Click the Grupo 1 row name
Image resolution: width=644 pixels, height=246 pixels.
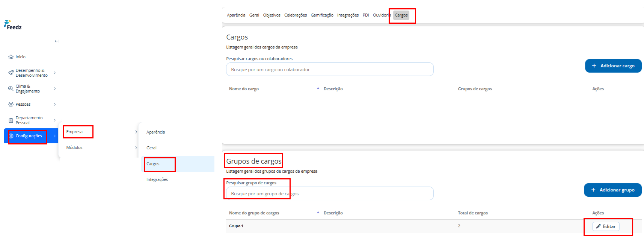pyautogui.click(x=236, y=226)
